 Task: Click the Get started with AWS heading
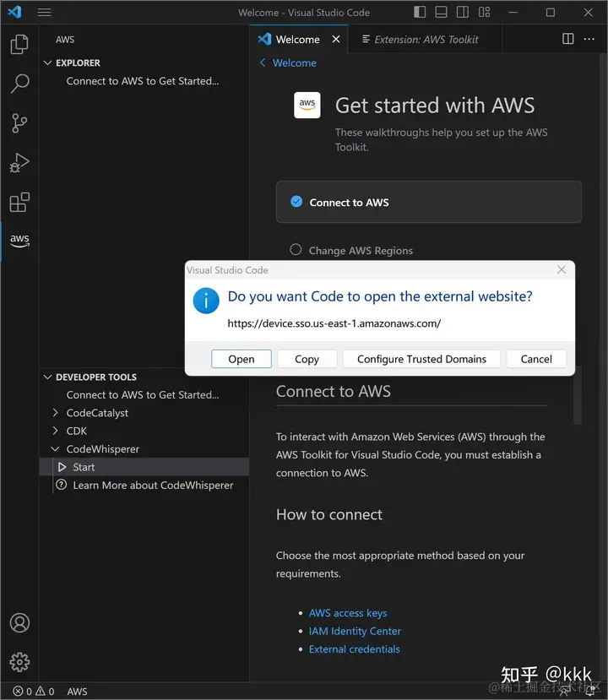pyautogui.click(x=435, y=106)
